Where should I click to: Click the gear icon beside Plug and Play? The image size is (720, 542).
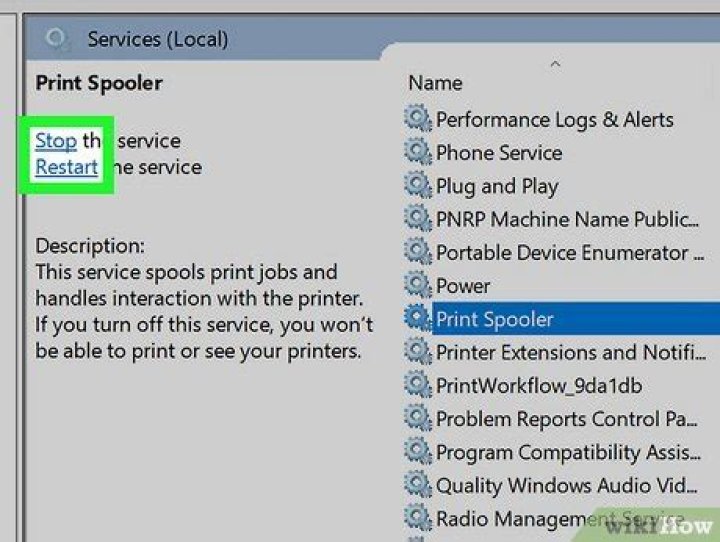click(417, 186)
